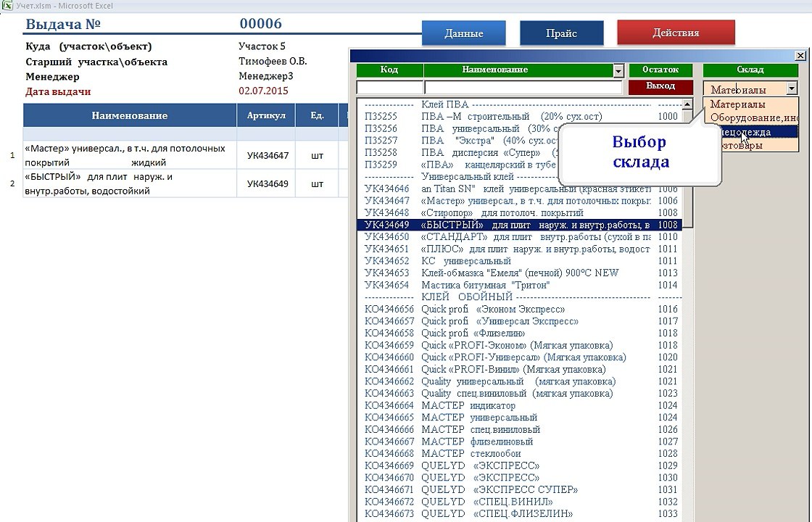
Task: Select row КО4346673 QUELYD «СПЕЦ.ФЛИЗЕЛИН»
Action: (x=520, y=514)
